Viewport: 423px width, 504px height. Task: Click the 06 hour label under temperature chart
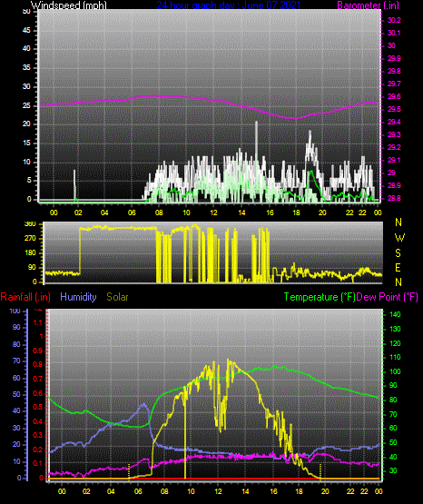pos(138,491)
